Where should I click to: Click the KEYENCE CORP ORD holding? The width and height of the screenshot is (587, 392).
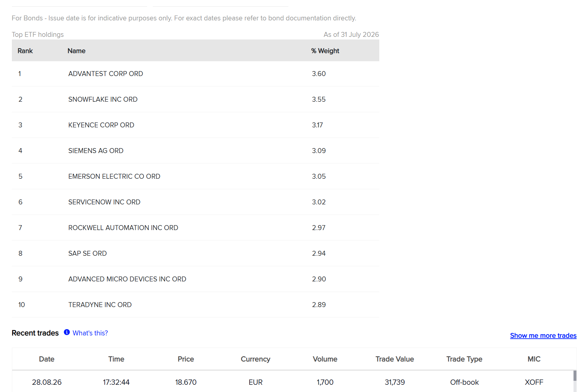pyautogui.click(x=101, y=125)
